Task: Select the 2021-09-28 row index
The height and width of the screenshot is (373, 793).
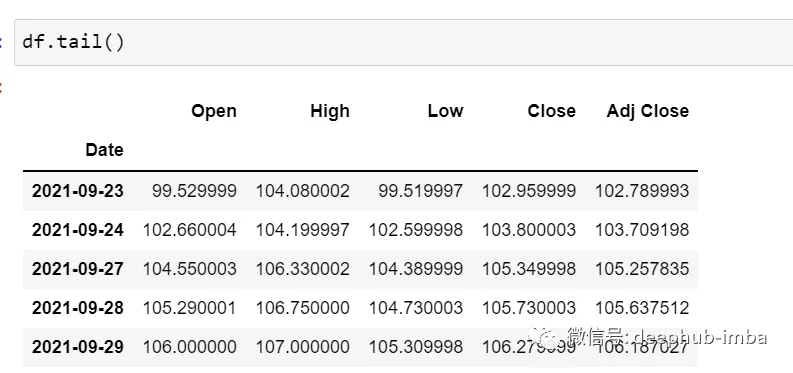Action: tap(77, 308)
